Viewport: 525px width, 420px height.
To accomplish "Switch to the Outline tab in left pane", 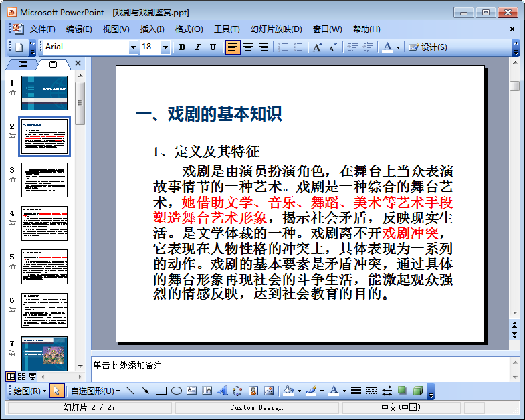I will [23, 64].
